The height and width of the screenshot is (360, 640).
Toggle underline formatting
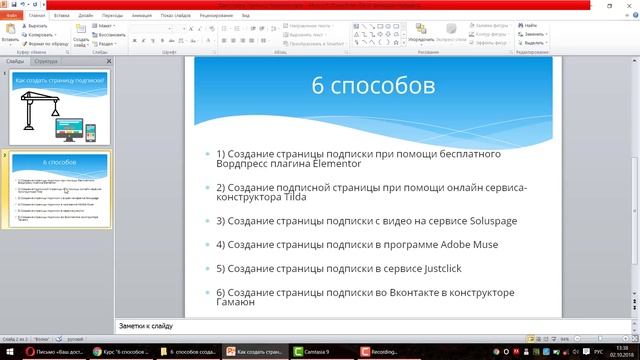(153, 41)
